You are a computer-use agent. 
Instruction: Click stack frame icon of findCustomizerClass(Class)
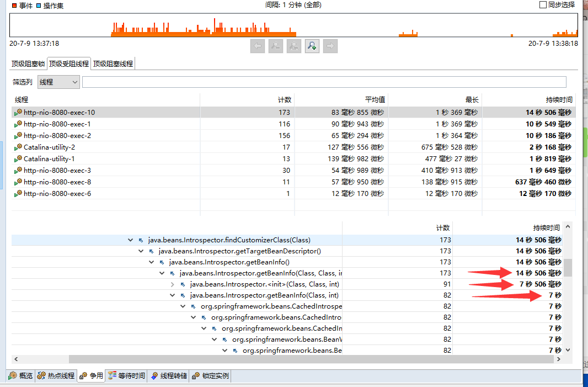click(141, 240)
